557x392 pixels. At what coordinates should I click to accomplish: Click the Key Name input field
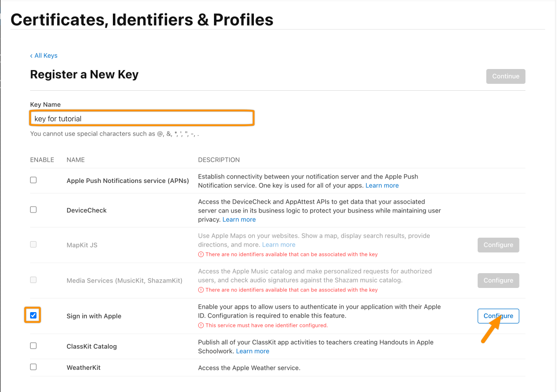point(142,118)
